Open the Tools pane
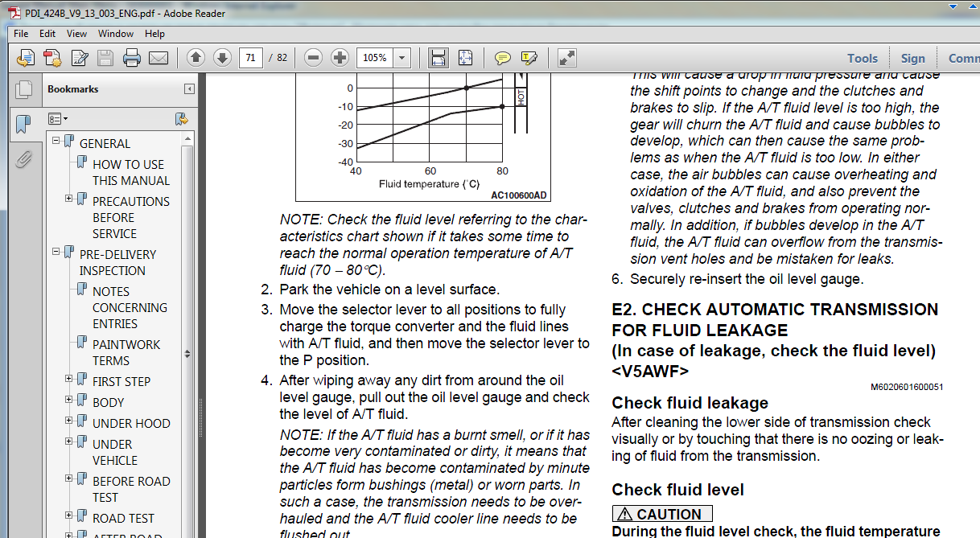Screen dimensions: 980x538 click(862, 58)
